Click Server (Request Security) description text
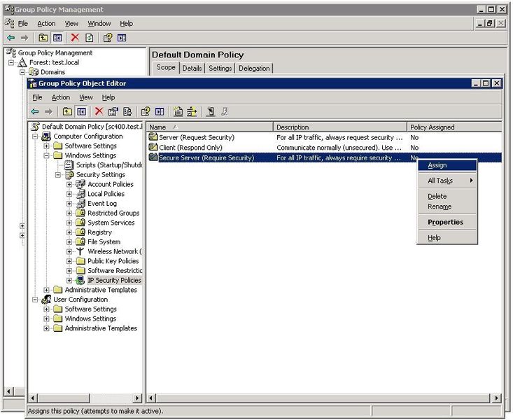 pos(339,137)
